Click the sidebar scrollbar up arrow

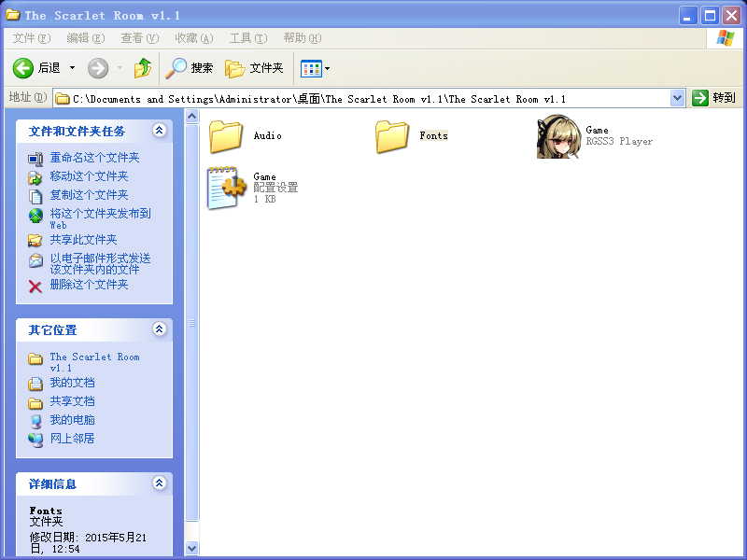pos(191,116)
